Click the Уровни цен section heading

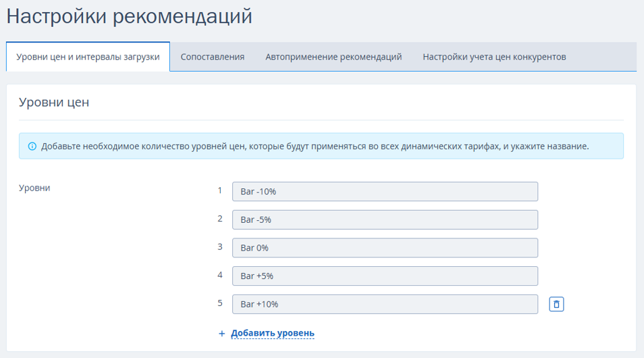54,102
